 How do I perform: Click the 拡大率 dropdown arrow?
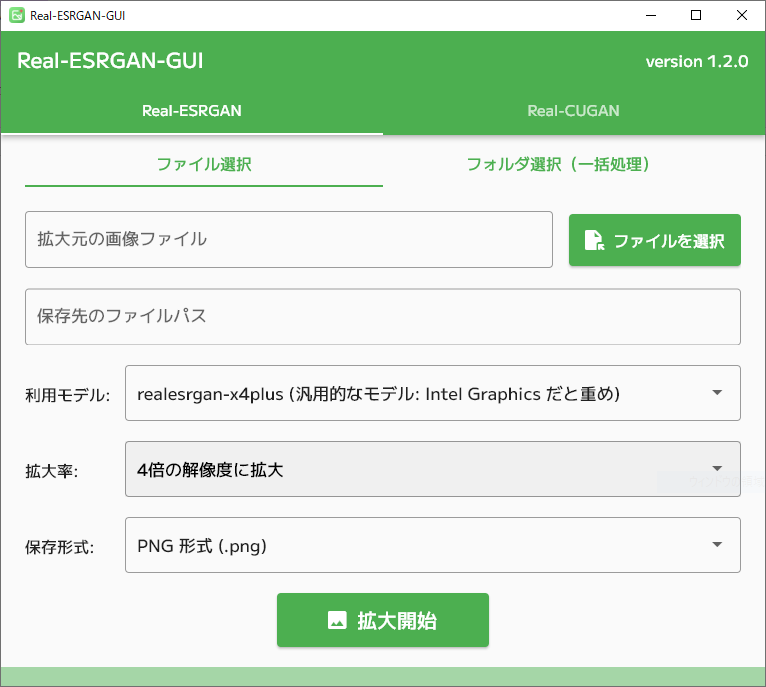[x=717, y=469]
